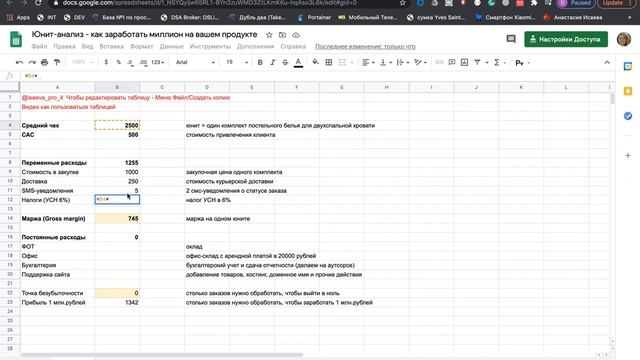Image resolution: width=640 pixels, height=360 pixels.
Task: Click the create filter icon
Action: click(477, 62)
